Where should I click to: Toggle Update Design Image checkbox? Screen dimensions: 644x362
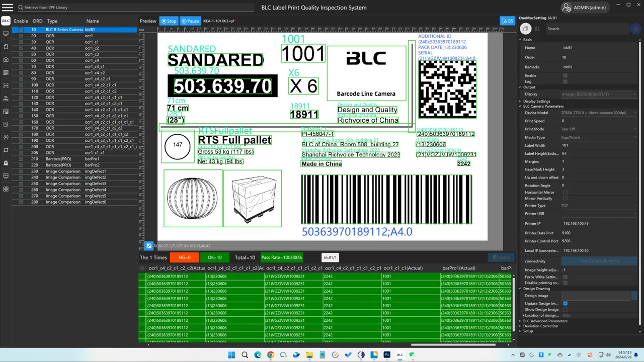click(x=565, y=304)
